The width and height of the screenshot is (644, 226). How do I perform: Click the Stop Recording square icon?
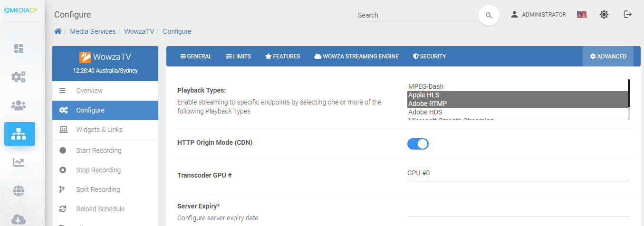pyautogui.click(x=63, y=170)
